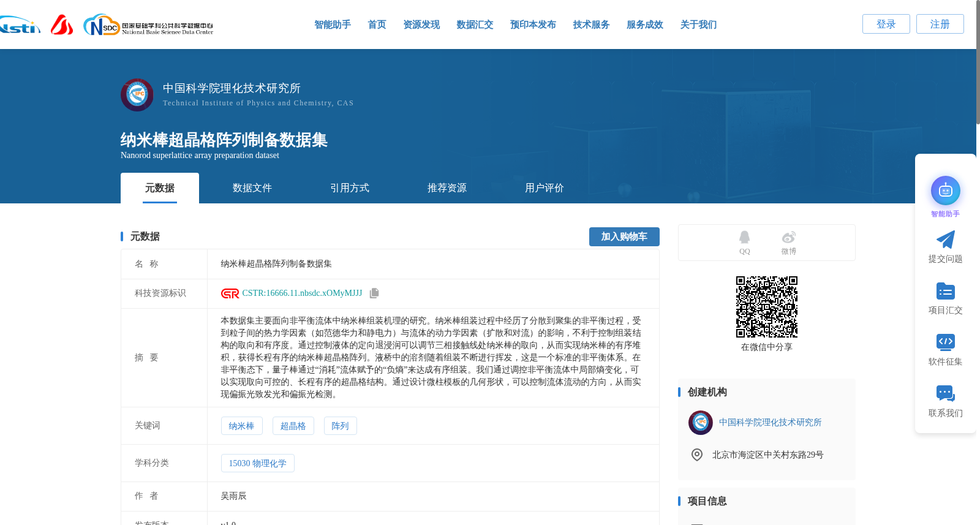Click the dataset title 纳米棒超晶格阵列制备数据集 heading
Image resolution: width=980 pixels, height=525 pixels.
224,140
